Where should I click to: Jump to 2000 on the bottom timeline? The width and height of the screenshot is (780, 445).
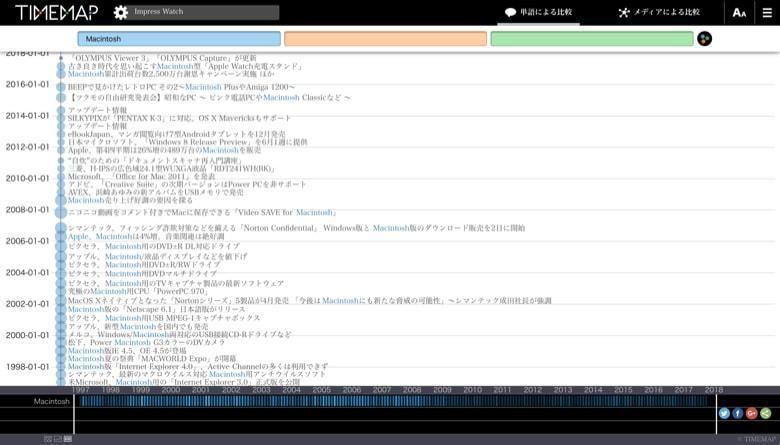pos(171,390)
